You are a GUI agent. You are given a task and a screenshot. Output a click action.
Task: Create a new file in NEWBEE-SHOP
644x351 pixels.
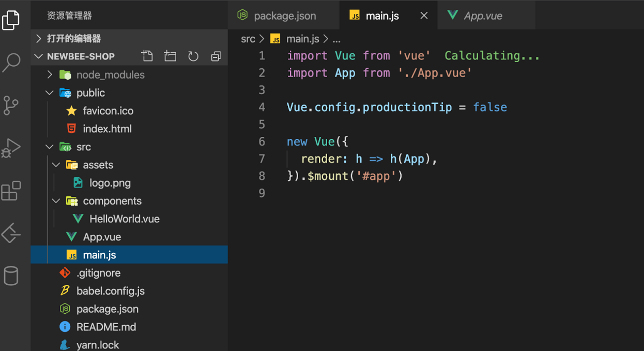point(147,56)
